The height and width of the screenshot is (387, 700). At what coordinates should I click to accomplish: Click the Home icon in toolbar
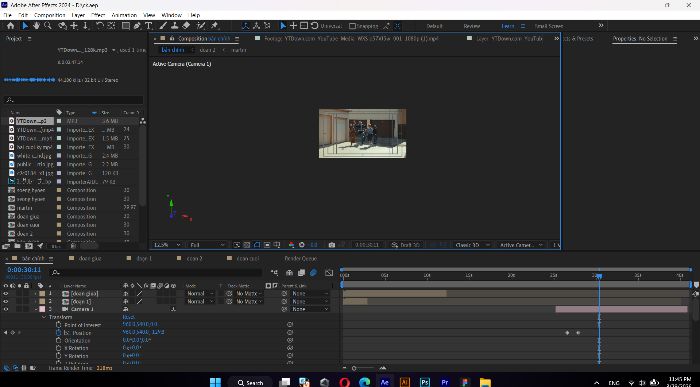coord(10,26)
